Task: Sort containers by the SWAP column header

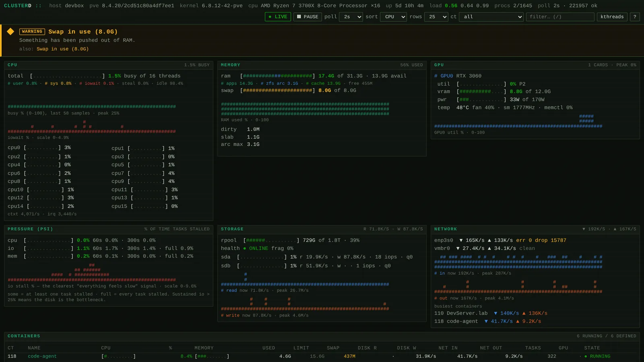Action: click(333, 348)
